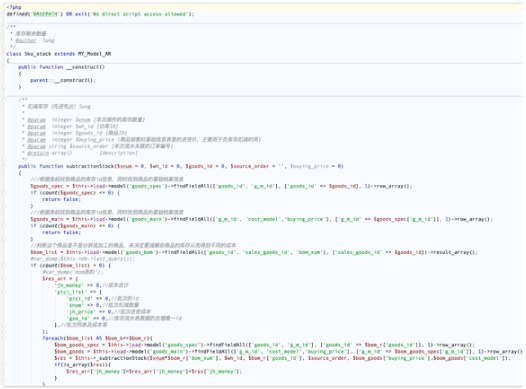This screenshot has width=526, height=389.
Task: Click the 'pici_id' array key
Action: [x=80, y=298]
